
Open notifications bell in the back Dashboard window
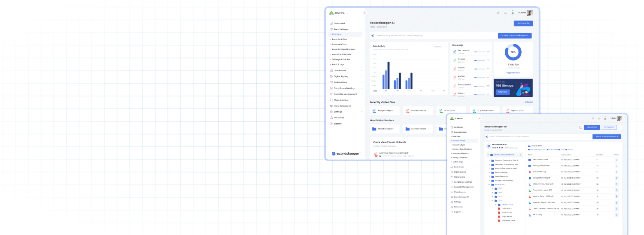[x=513, y=12]
